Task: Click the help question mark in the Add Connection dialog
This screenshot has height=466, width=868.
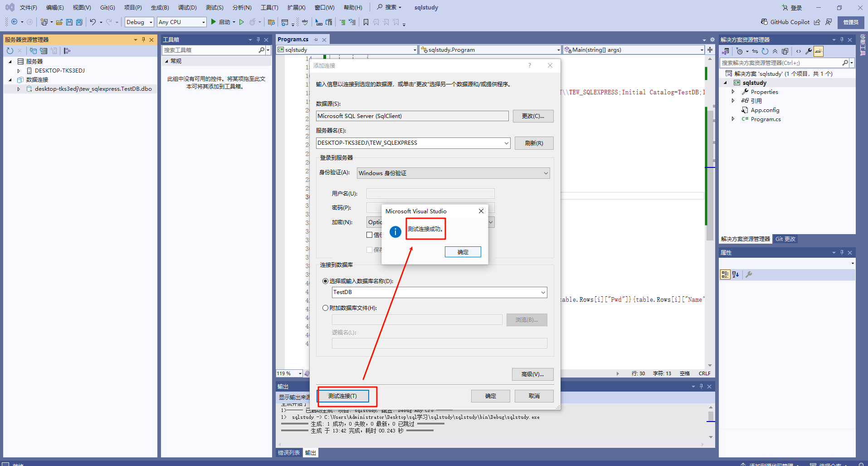Action: (x=529, y=65)
